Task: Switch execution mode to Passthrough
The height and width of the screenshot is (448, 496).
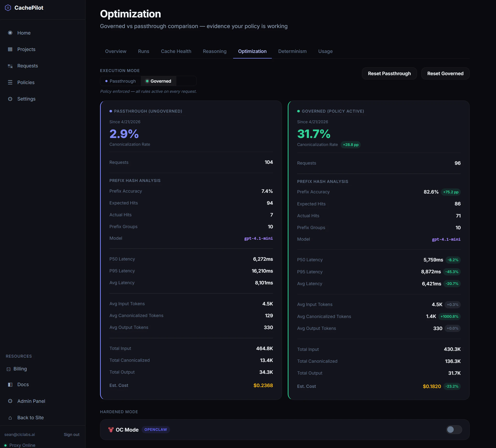Action: [121, 81]
